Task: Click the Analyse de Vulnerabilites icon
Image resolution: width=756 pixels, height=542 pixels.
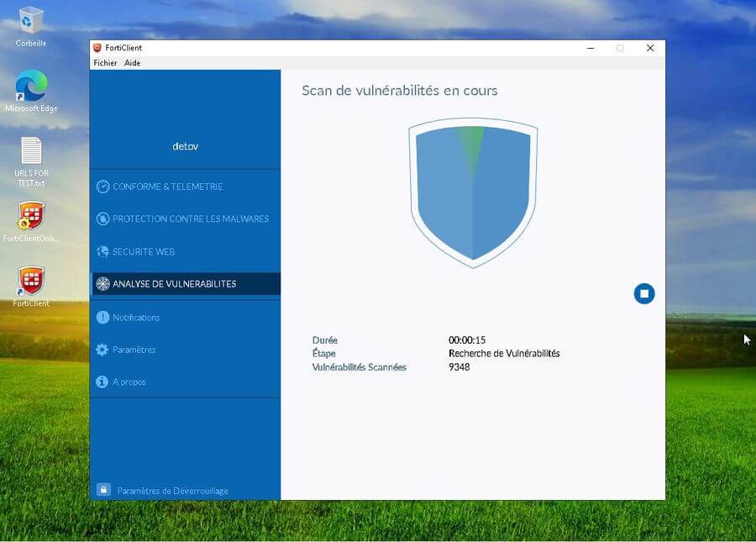Action: (x=102, y=284)
